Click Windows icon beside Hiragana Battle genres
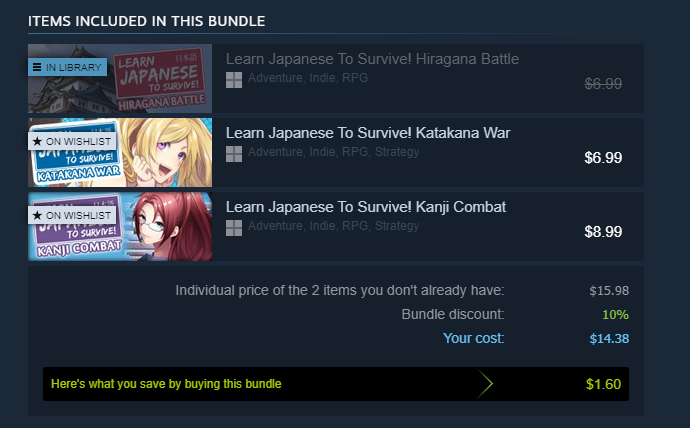Image resolution: width=690 pixels, height=428 pixels. (234, 80)
